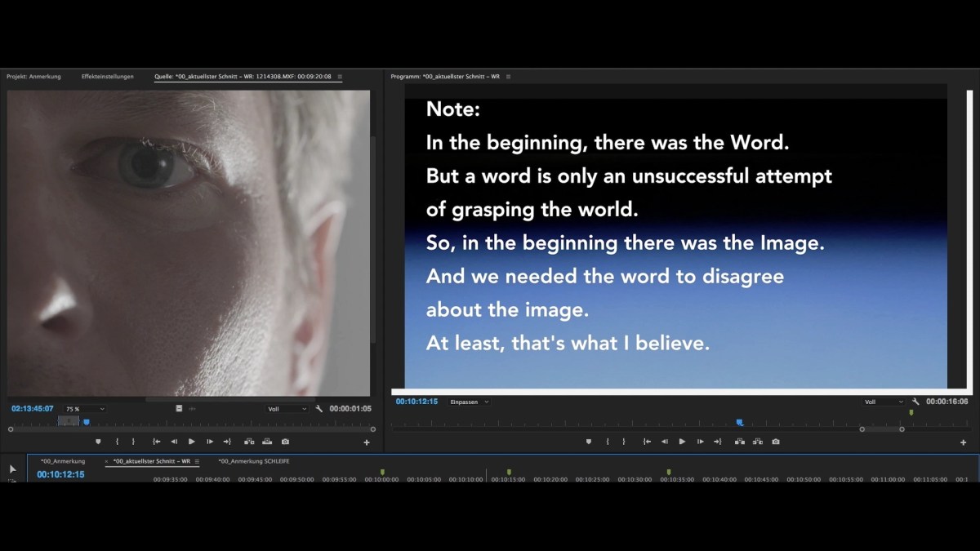Open the 75 % zoom level dropdown
980x551 pixels.
[x=85, y=409]
